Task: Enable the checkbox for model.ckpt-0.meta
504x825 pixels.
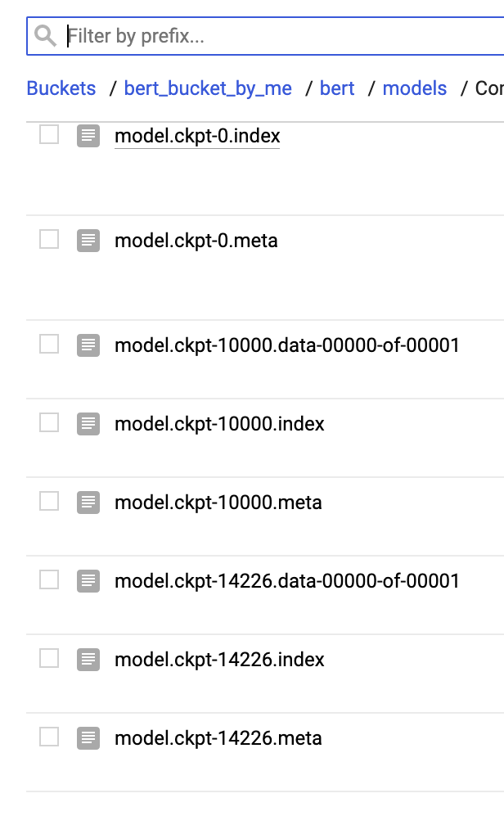Action: [x=49, y=239]
